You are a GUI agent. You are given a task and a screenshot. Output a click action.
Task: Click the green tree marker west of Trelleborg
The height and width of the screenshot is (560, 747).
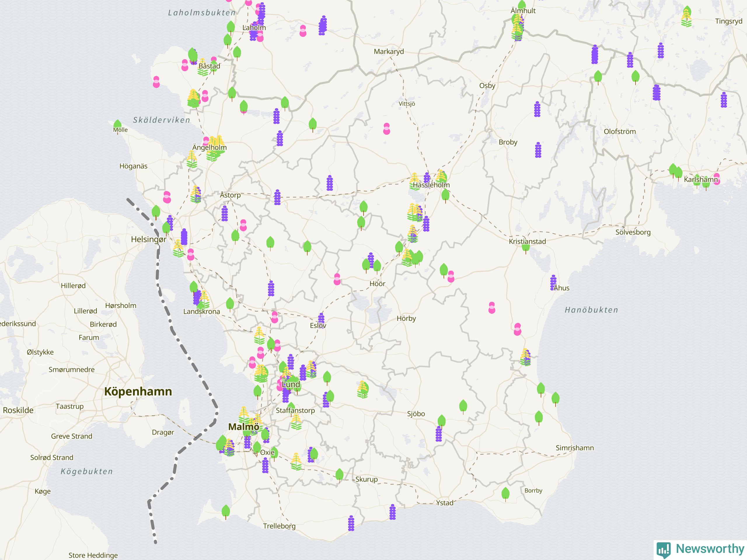coord(226,512)
